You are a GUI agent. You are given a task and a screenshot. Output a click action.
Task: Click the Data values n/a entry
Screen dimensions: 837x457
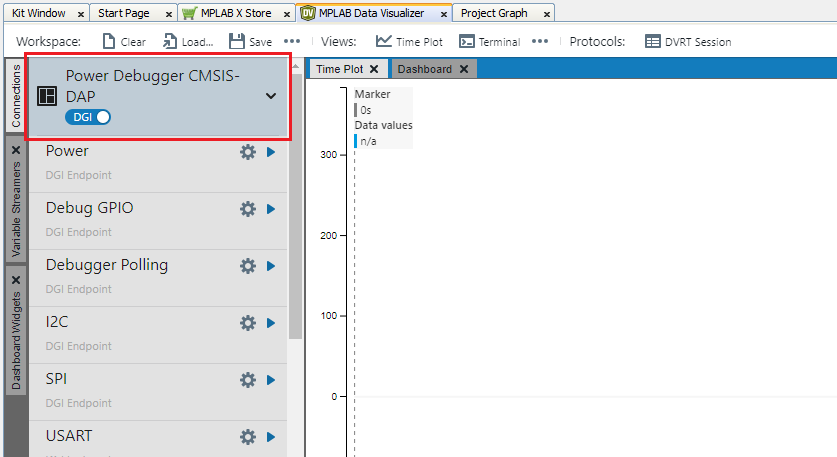tap(368, 141)
